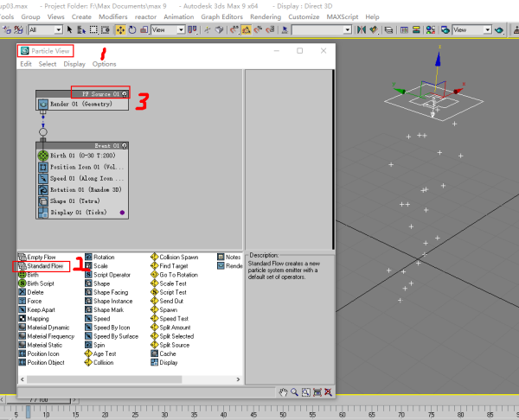Activate Select and Scale tool
Image resolution: width=519 pixels, height=420 pixels.
(144, 29)
